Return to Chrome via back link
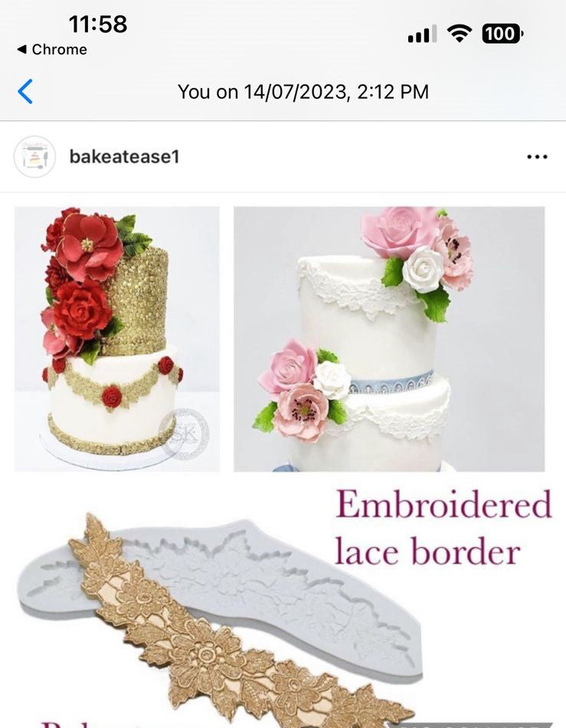Image resolution: width=566 pixels, height=728 pixels. click(x=52, y=49)
